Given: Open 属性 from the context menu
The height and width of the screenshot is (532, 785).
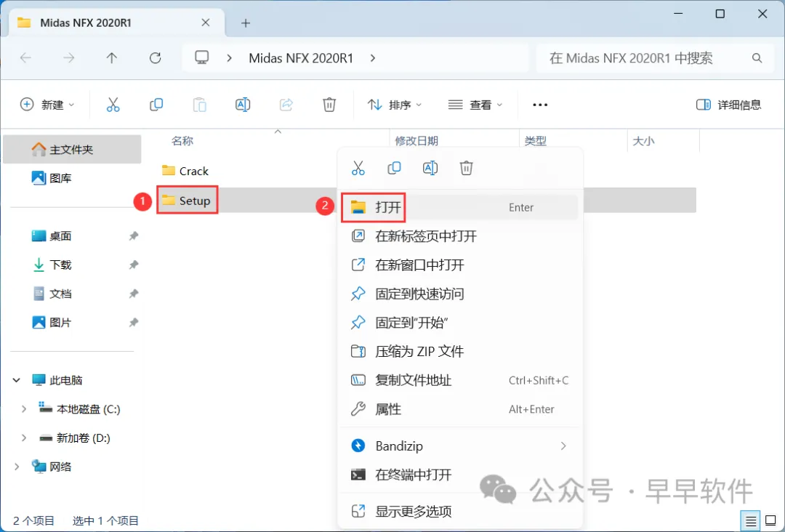Looking at the screenshot, I should pyautogui.click(x=459, y=409).
